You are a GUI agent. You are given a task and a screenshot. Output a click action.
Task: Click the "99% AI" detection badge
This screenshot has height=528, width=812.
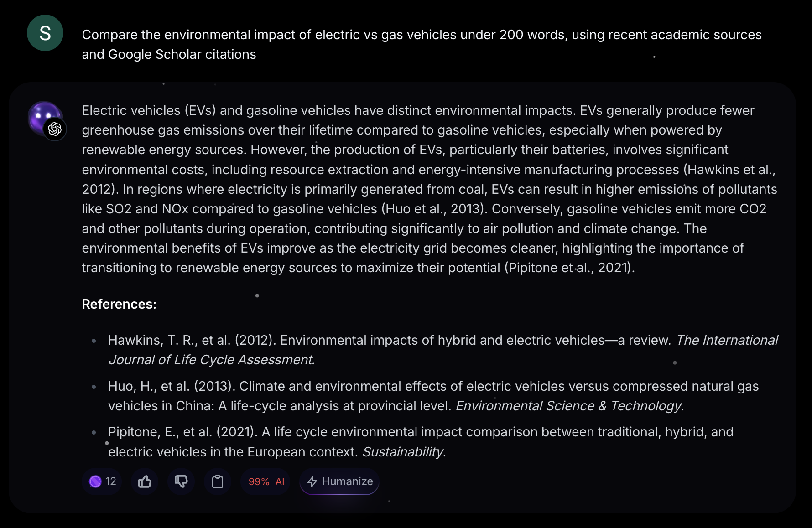[266, 481]
